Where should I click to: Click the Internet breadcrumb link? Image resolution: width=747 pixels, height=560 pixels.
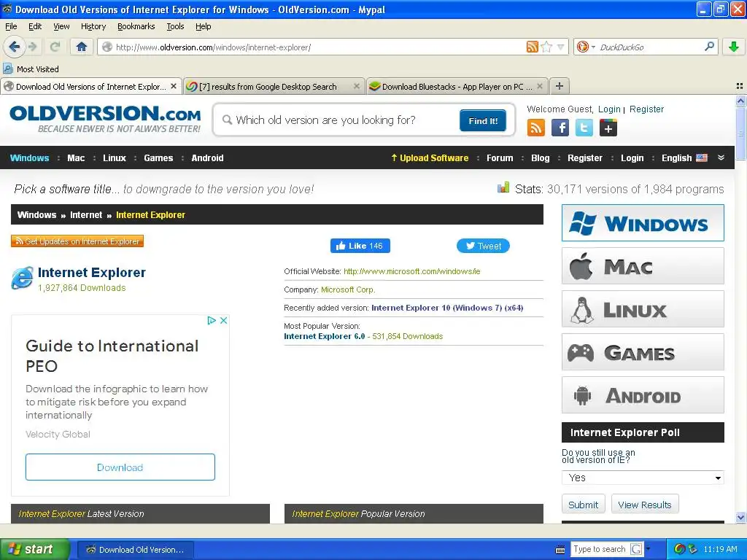point(86,215)
